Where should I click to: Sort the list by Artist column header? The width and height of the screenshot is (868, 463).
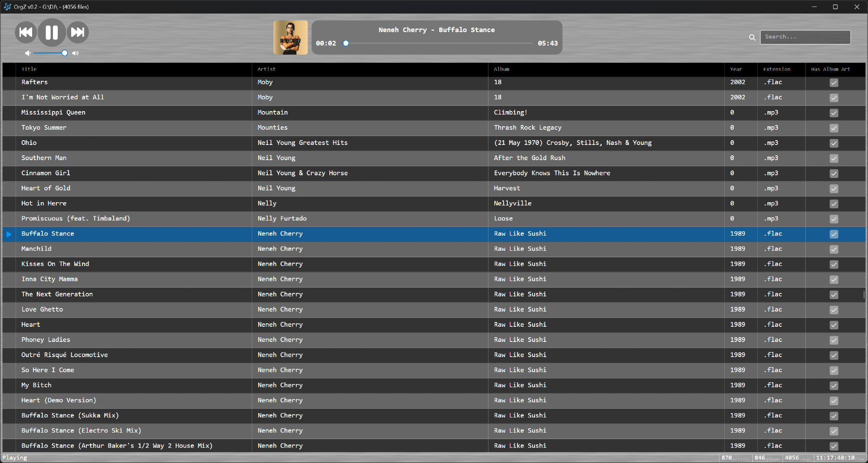(x=266, y=69)
